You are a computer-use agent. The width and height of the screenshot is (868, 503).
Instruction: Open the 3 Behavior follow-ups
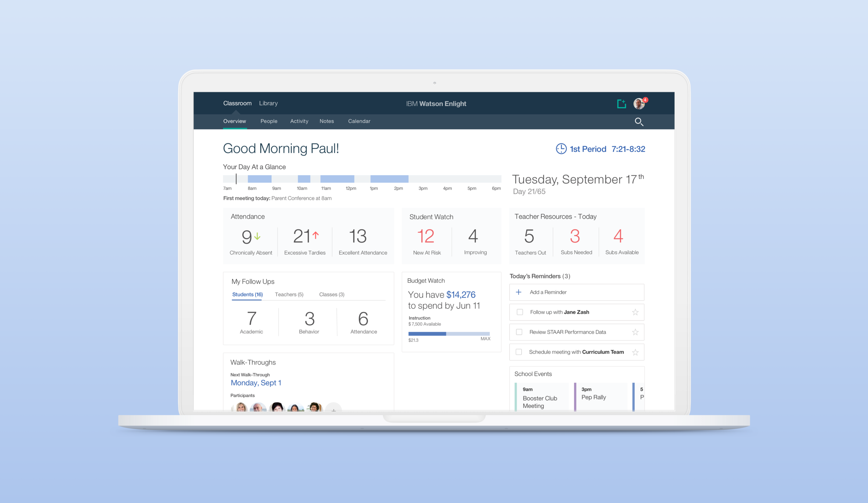(x=309, y=323)
